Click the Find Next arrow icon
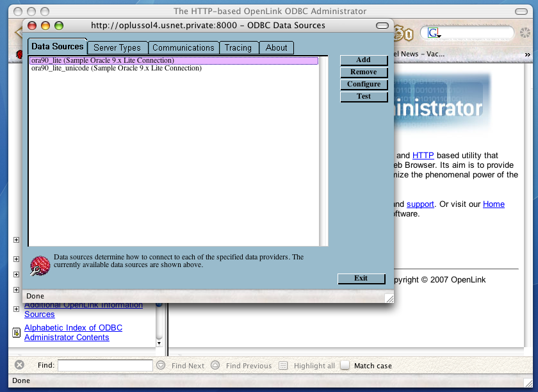Image resolution: width=538 pixels, height=392 pixels. pos(161,365)
